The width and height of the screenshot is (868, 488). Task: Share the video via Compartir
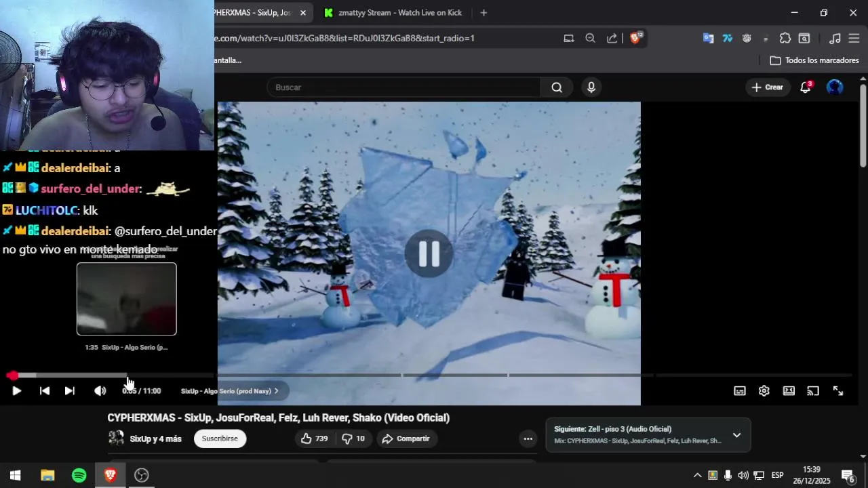coord(406,439)
